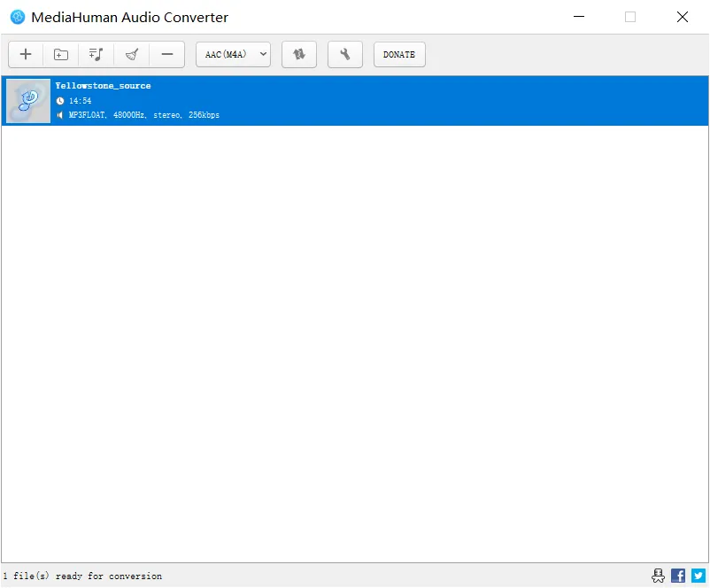Remove selected file with the minus button
The image size is (710, 588).
click(x=166, y=54)
